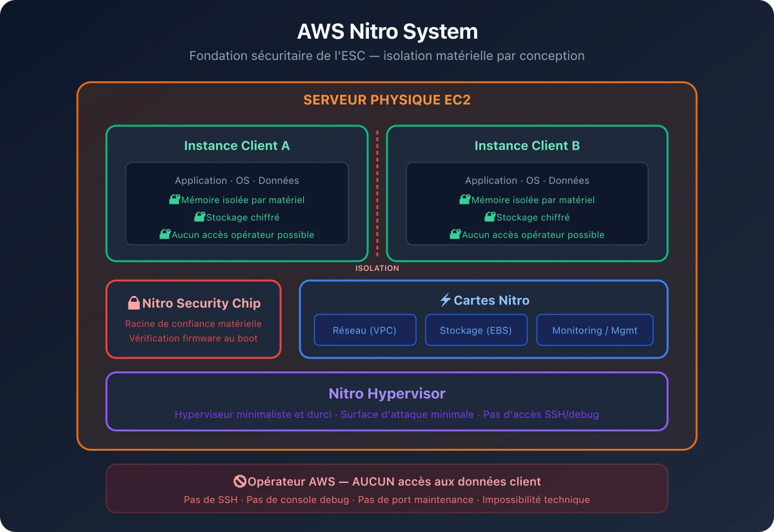Click the AWS Nitro System title

(387, 32)
